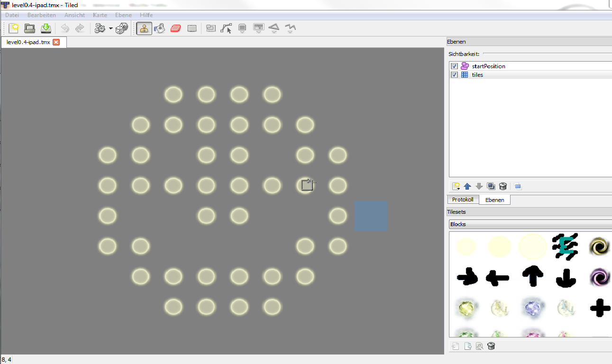Open the Karte menu

pos(100,15)
